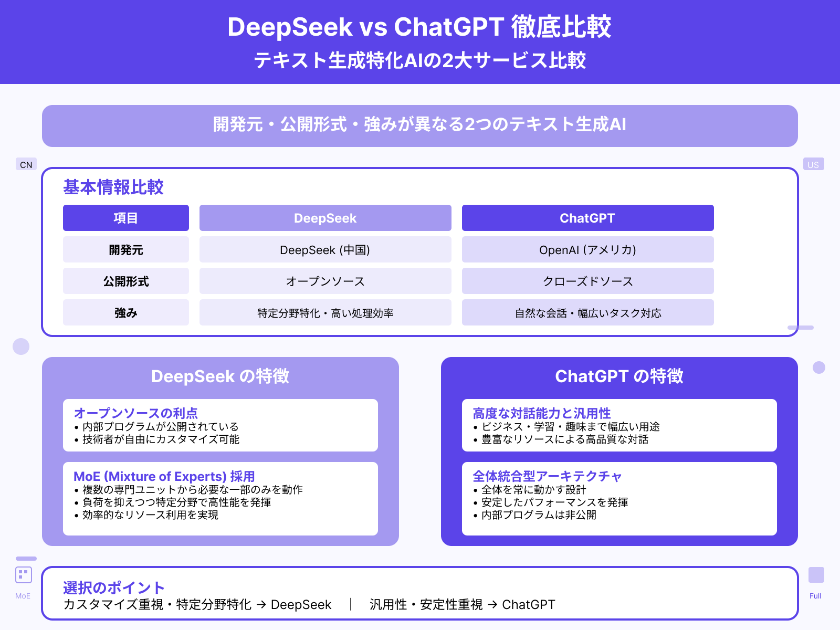
Task: Click the small circle beside ChatGPT の特徴 panel
Action: coord(819,367)
